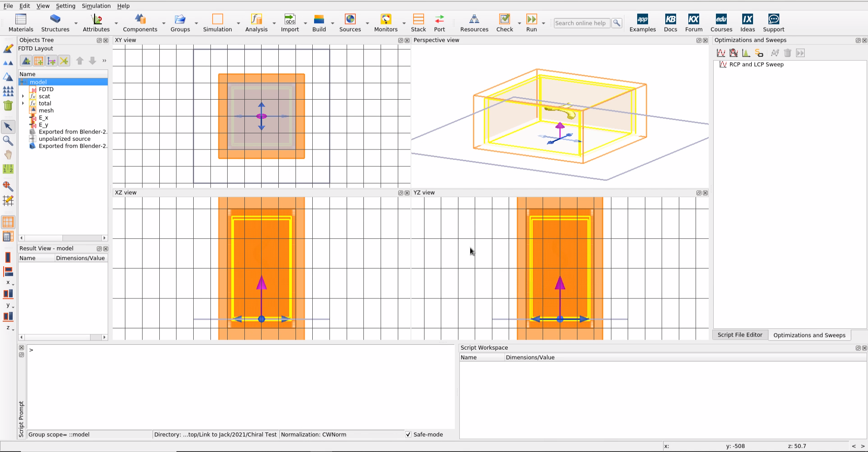Open the drawing grid editor icon

8,200
